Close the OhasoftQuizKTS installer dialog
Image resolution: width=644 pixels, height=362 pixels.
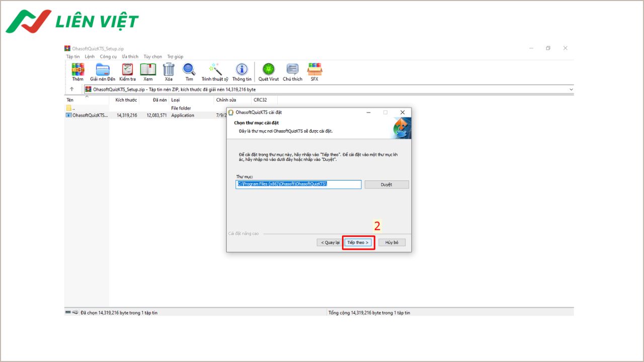tap(402, 112)
